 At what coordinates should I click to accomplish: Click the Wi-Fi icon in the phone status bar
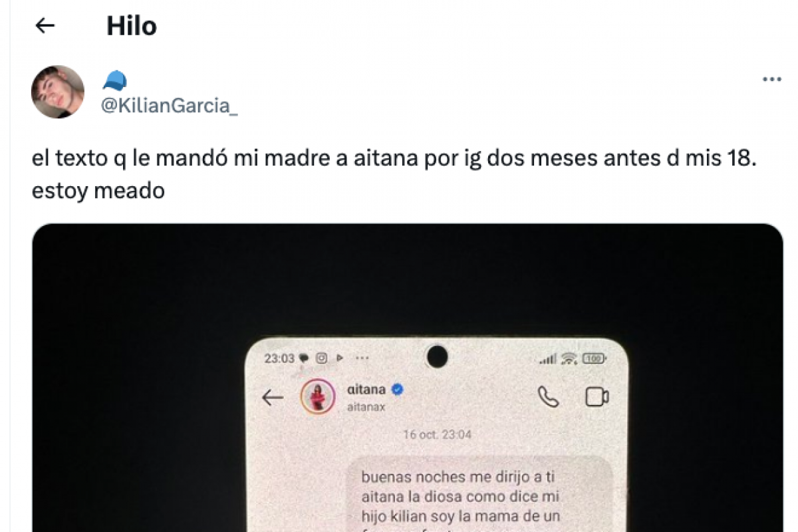click(x=569, y=358)
